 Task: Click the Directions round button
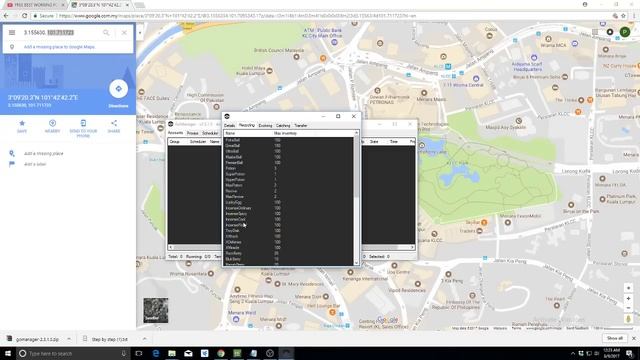[x=118, y=89]
